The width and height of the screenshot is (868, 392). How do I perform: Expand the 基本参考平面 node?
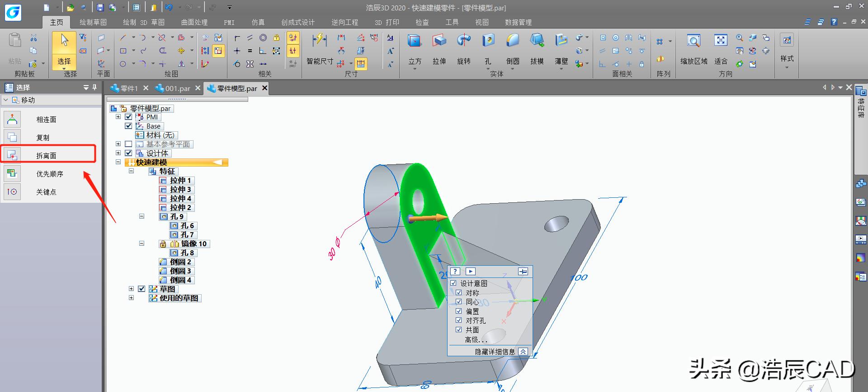pyautogui.click(x=118, y=144)
